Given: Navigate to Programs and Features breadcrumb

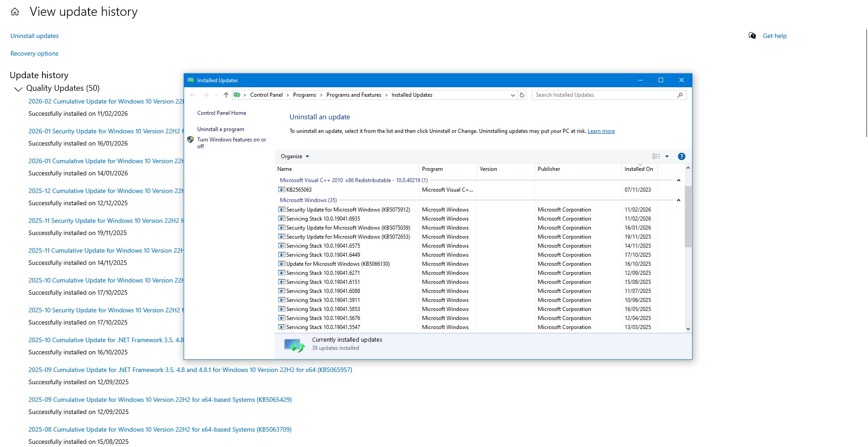Looking at the screenshot, I should point(353,95).
